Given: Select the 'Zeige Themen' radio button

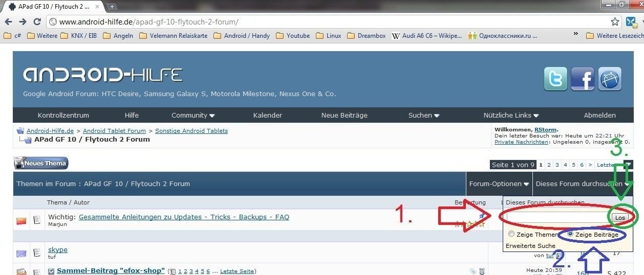Looking at the screenshot, I should coord(511,234).
